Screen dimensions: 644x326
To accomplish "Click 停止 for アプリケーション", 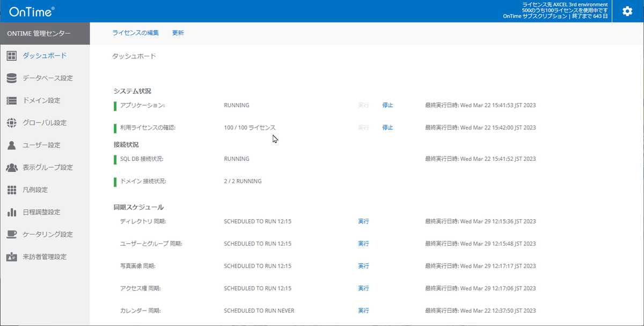I will [387, 105].
